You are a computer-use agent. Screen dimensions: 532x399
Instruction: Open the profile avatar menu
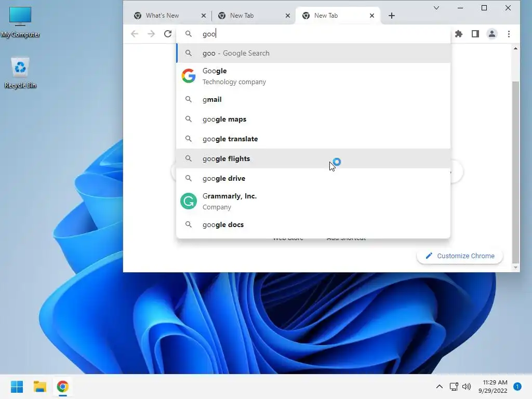coord(492,34)
